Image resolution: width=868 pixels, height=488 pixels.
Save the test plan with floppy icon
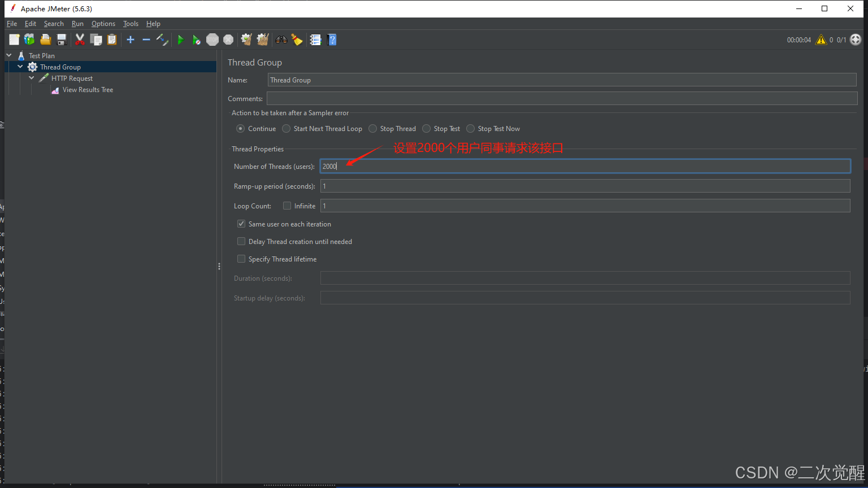tap(62, 40)
